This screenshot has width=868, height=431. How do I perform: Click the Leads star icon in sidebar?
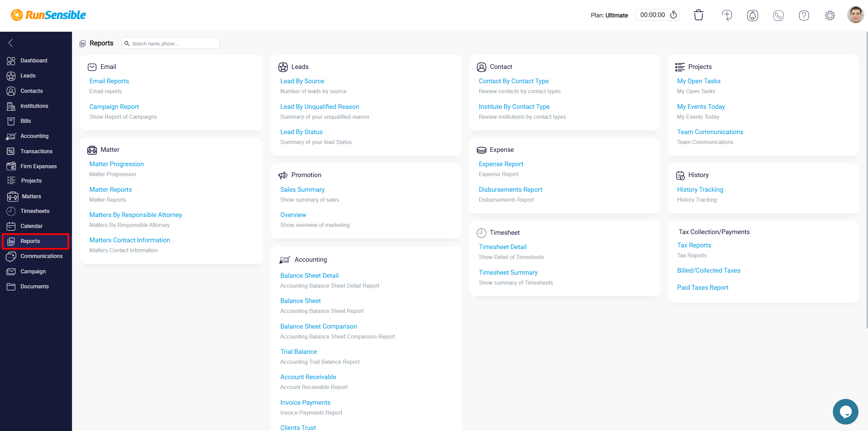11,76
